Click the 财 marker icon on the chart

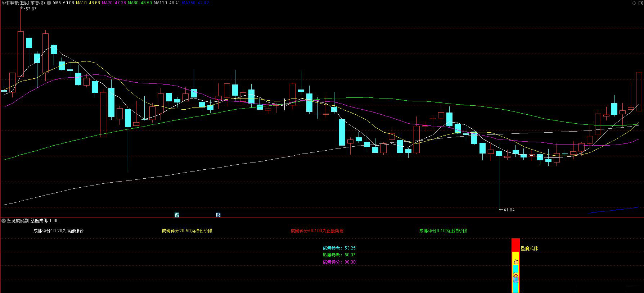(218, 215)
